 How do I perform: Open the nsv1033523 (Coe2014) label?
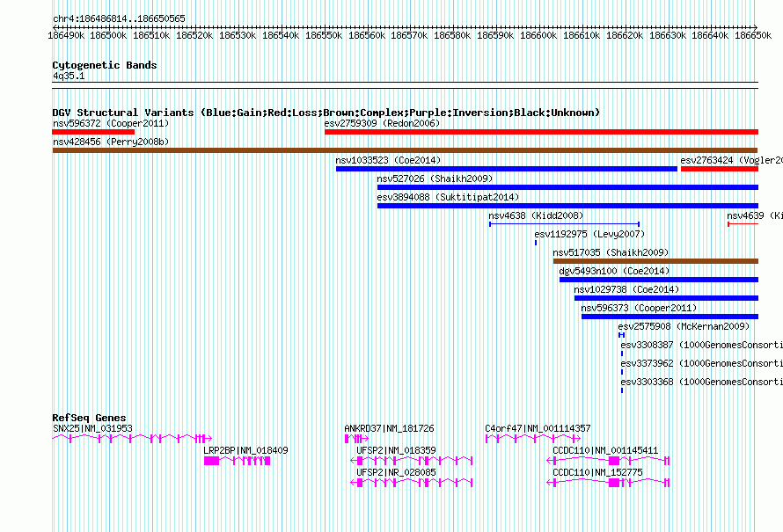coord(388,160)
